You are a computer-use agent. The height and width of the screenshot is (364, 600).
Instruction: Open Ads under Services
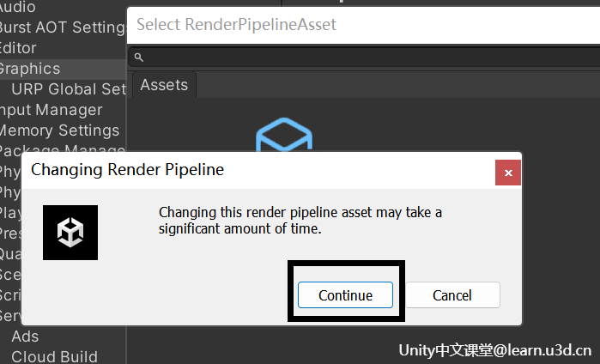coord(25,337)
